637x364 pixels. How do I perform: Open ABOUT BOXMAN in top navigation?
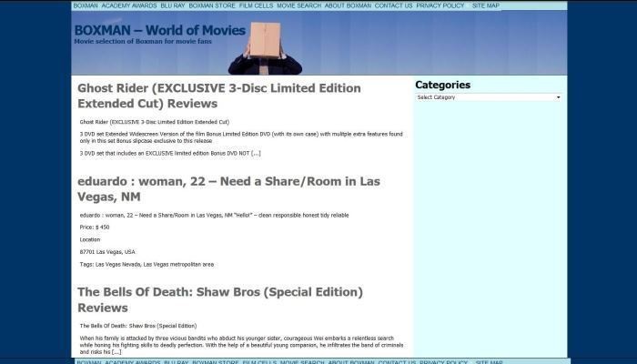point(348,5)
